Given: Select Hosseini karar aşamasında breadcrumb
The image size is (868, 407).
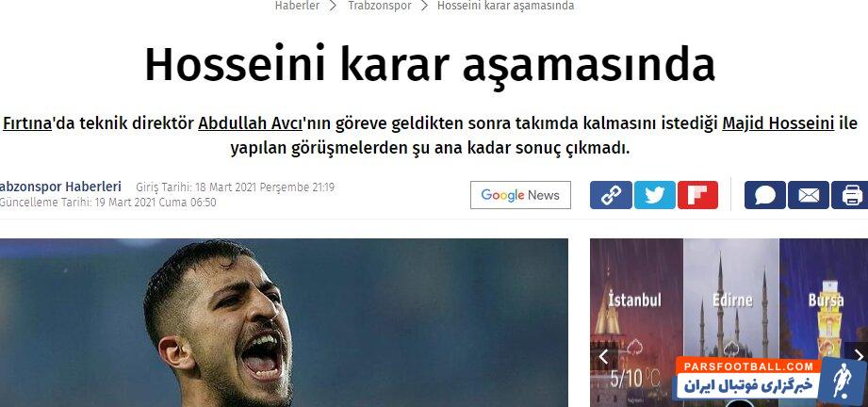Looking at the screenshot, I should (505, 6).
